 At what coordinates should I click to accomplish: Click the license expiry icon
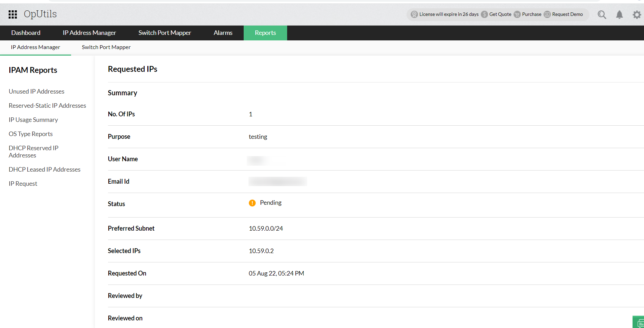(x=414, y=14)
